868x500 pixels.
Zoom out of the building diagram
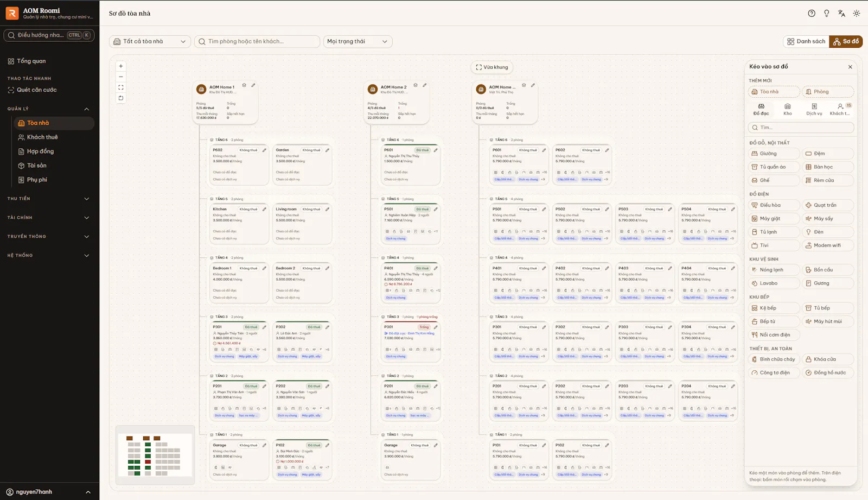(x=121, y=77)
